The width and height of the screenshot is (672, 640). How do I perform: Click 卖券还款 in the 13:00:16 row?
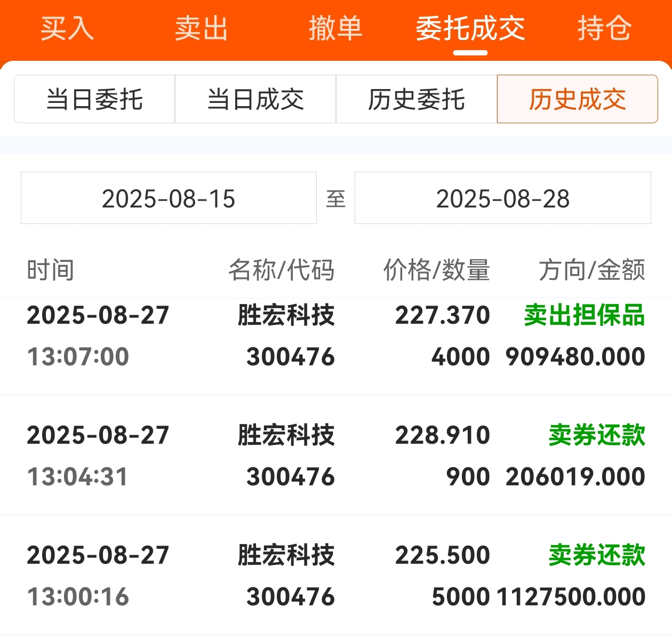[597, 555]
